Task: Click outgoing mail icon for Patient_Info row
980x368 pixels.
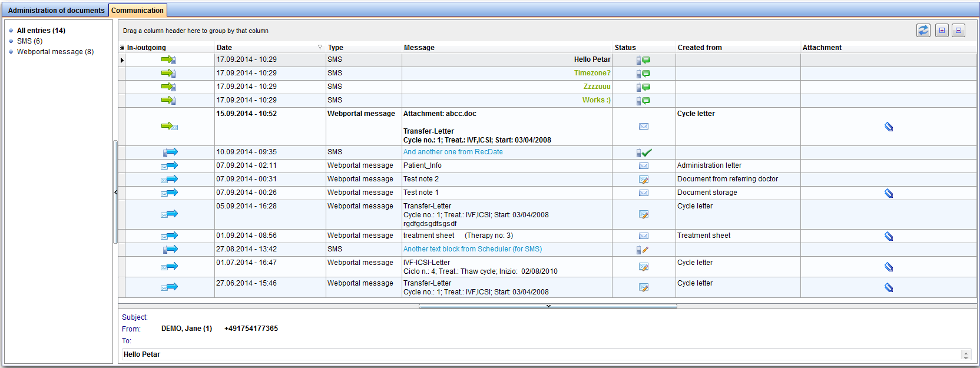Action: [169, 165]
